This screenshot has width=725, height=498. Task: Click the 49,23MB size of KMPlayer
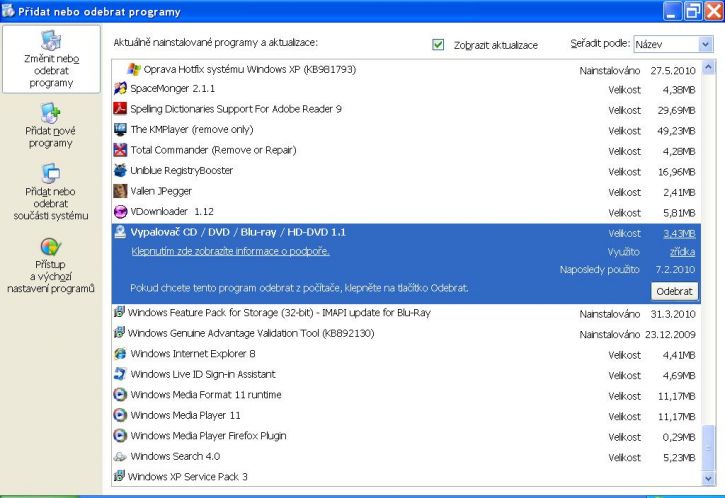click(676, 131)
